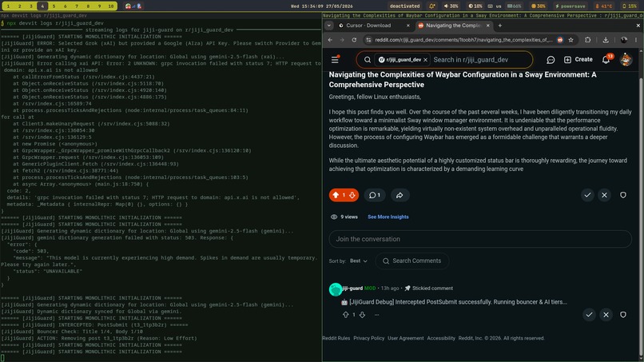The height and width of the screenshot is (362, 644).
Task: Approve the stickied comment with checkmark
Action: point(589,315)
